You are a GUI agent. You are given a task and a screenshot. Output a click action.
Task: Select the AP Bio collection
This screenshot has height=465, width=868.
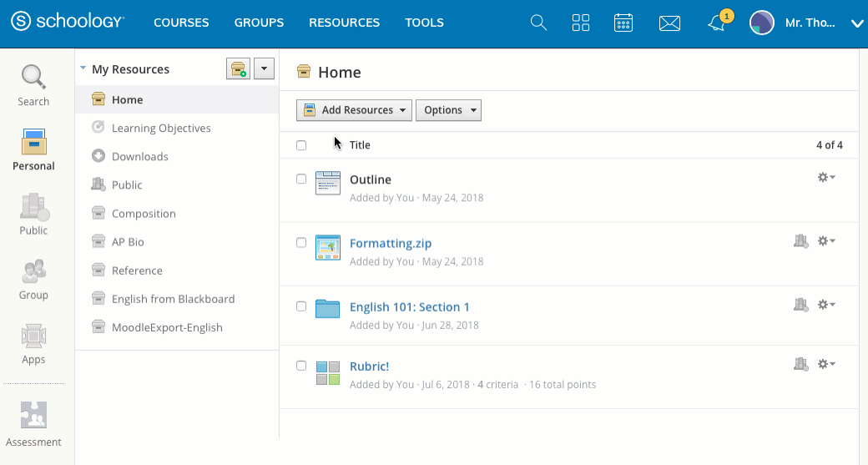[x=128, y=242]
